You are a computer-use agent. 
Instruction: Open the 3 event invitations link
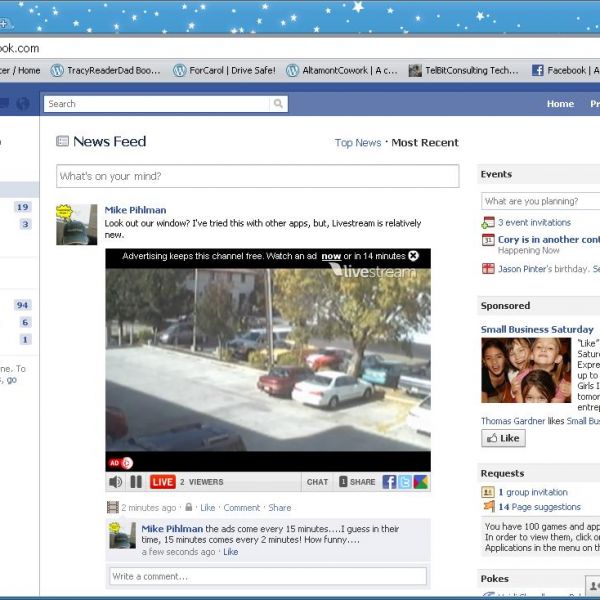coord(534,222)
